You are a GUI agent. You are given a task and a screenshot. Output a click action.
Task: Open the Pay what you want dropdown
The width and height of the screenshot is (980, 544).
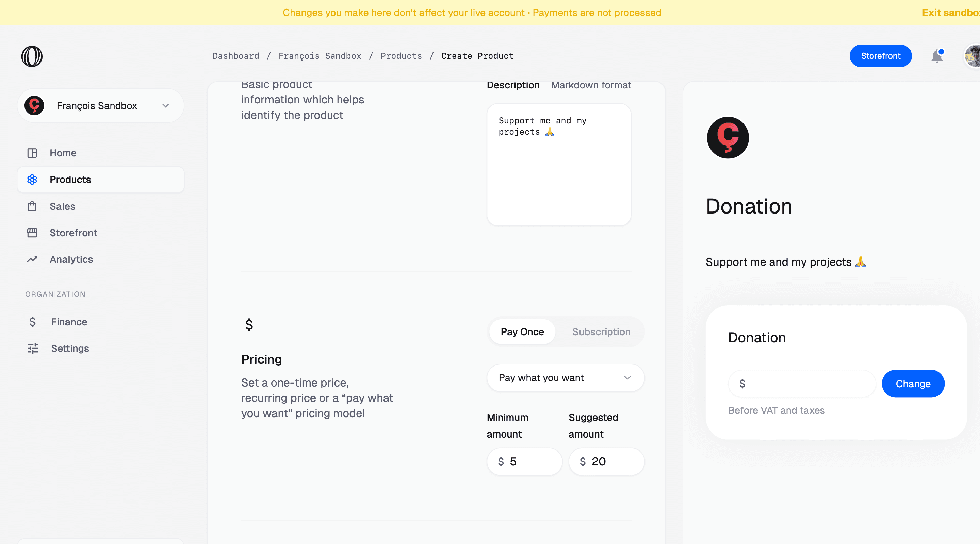click(566, 377)
